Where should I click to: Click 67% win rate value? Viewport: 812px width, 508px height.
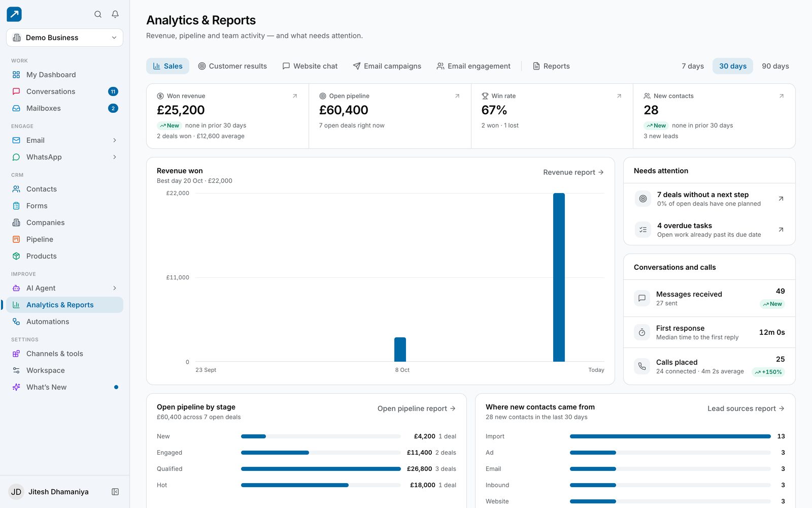click(x=494, y=110)
